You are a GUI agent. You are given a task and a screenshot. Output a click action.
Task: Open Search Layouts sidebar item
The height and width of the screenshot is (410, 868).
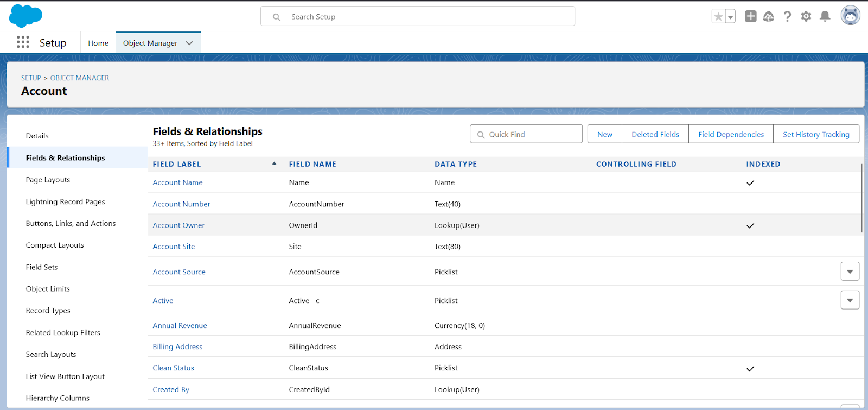[x=78, y=354]
